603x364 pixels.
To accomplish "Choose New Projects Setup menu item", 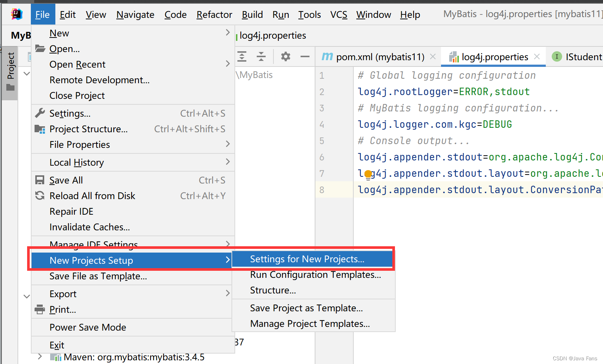I will [x=132, y=260].
